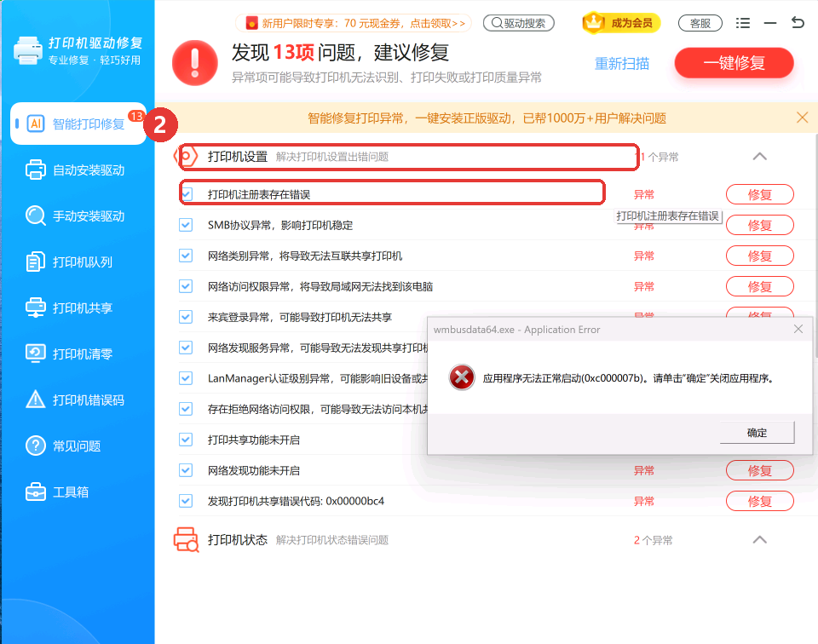Select 自动安装驱动 in sidebar

coord(78,170)
